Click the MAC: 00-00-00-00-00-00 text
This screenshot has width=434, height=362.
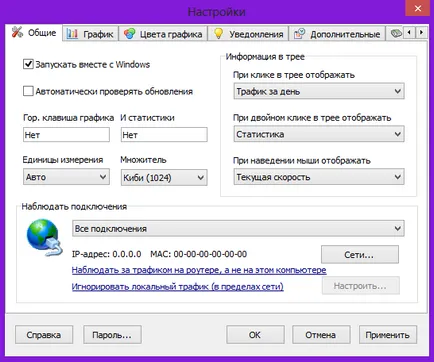(x=199, y=254)
